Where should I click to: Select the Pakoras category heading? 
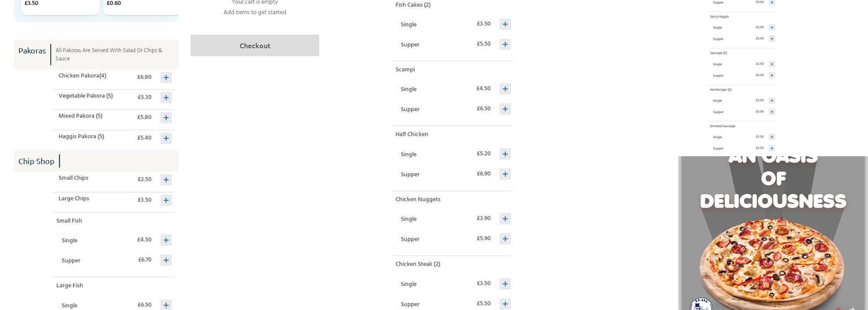pos(32,51)
